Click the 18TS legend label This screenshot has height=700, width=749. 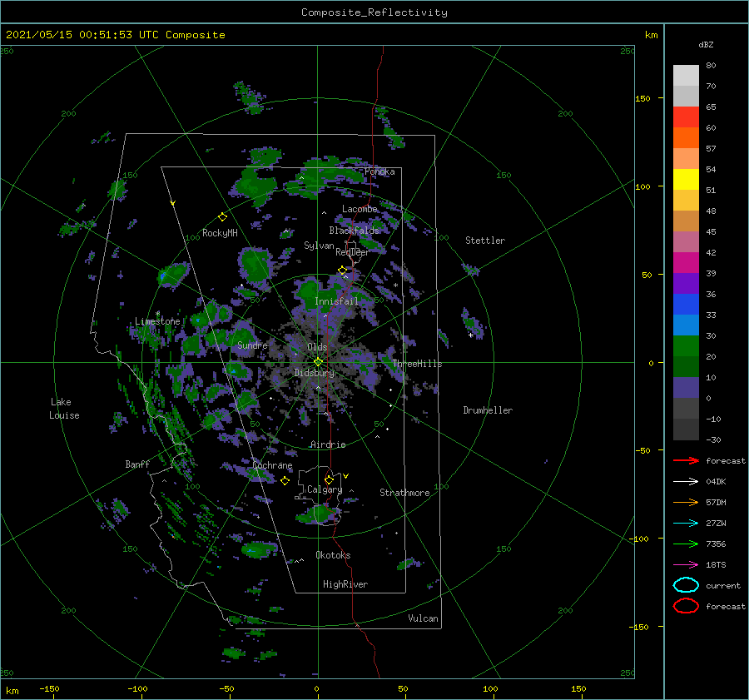(x=716, y=565)
